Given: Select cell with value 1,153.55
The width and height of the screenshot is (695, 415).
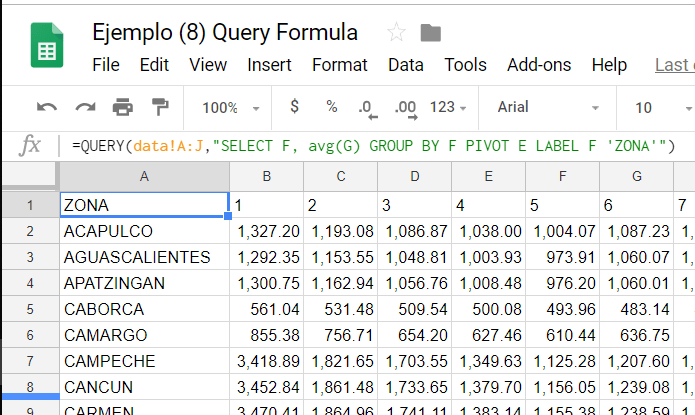Looking at the screenshot, I should (340, 257).
